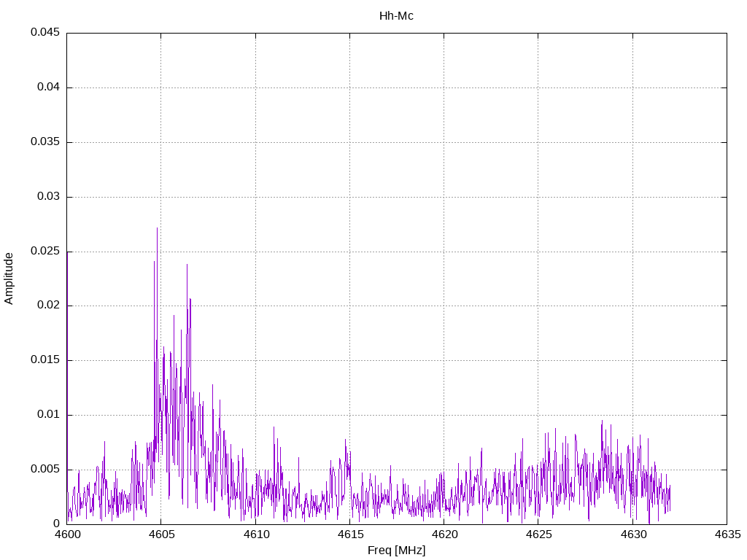Image resolution: width=747 pixels, height=560 pixels.
Task: Click the tip of the tallest black peak near 4605 MHz
Action: coord(157,228)
